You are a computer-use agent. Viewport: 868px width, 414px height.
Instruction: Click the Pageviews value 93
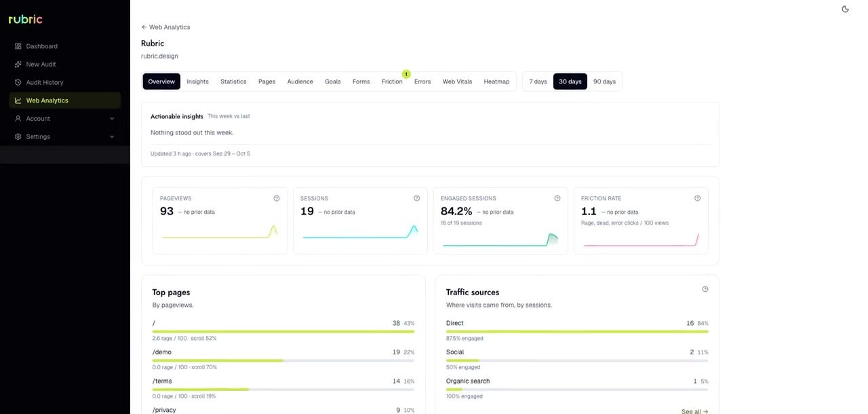click(x=167, y=211)
